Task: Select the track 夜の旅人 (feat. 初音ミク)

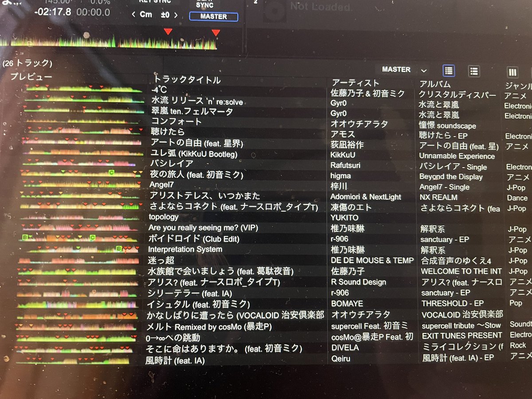Action: (197, 175)
